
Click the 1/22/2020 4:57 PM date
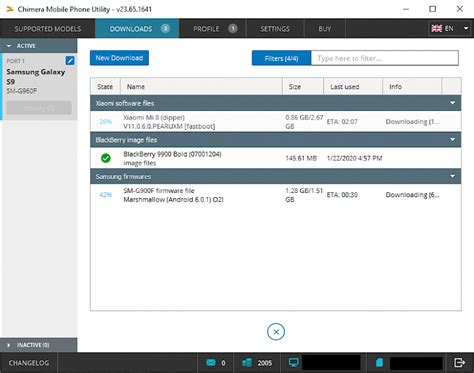point(354,158)
